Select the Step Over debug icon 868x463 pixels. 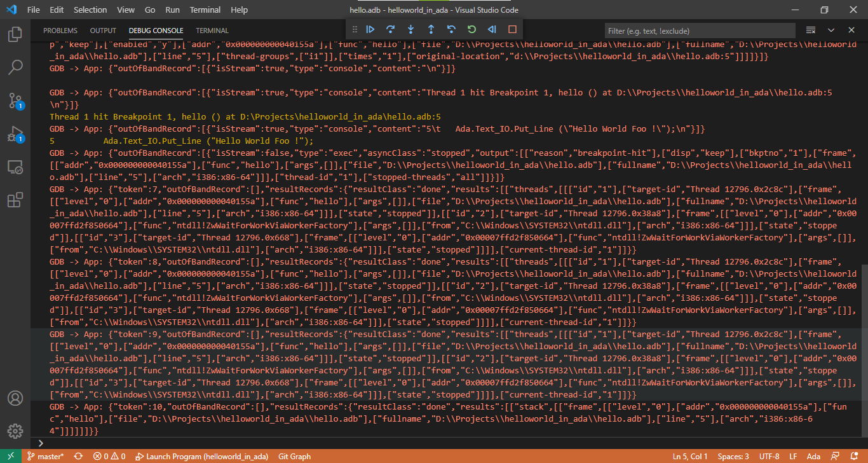391,29
